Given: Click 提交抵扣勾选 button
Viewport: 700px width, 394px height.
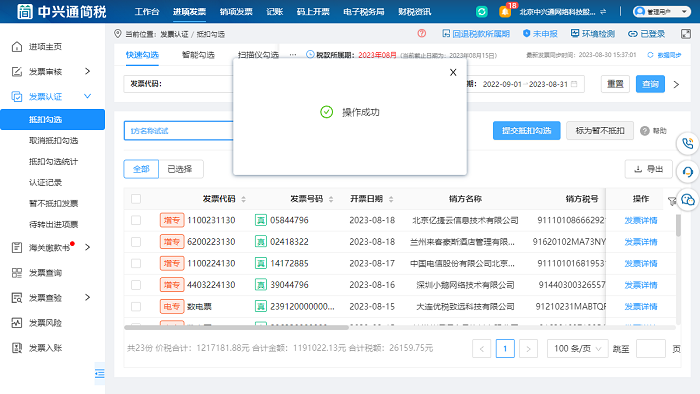Looking at the screenshot, I should 526,131.
